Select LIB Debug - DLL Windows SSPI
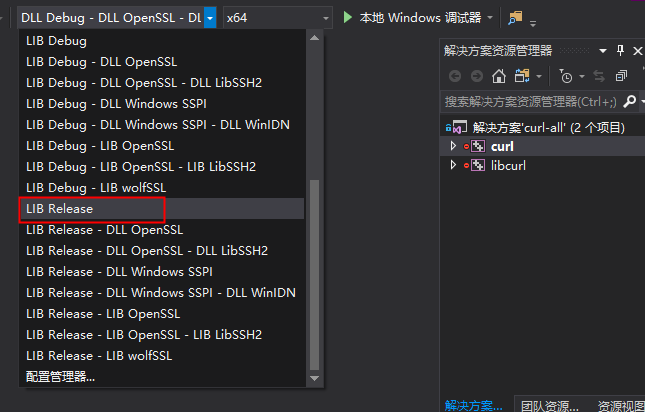 coord(162,104)
